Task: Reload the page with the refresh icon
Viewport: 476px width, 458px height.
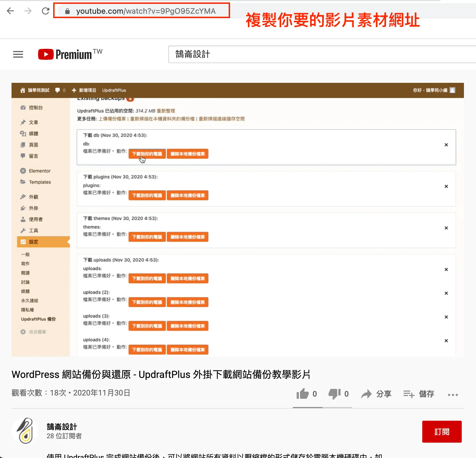Action: (46, 11)
